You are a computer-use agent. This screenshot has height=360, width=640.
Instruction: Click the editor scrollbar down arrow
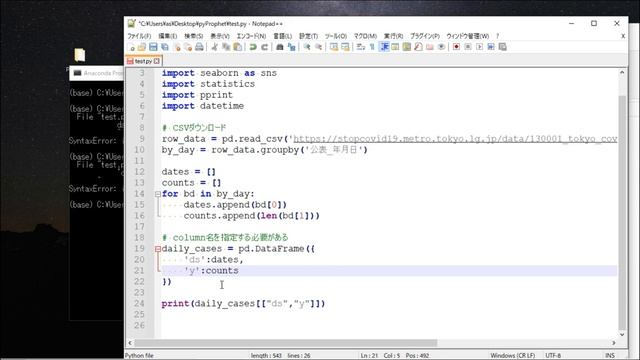(622, 335)
